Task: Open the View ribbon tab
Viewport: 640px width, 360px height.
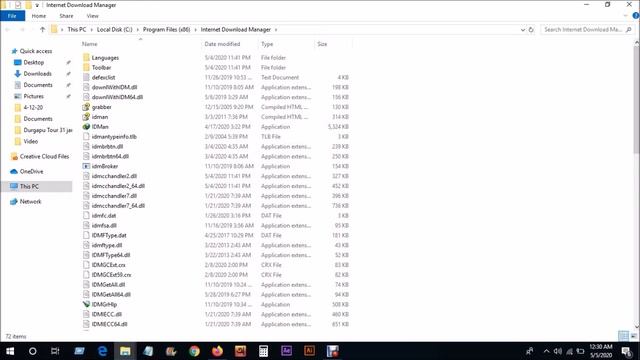Action: [93, 16]
